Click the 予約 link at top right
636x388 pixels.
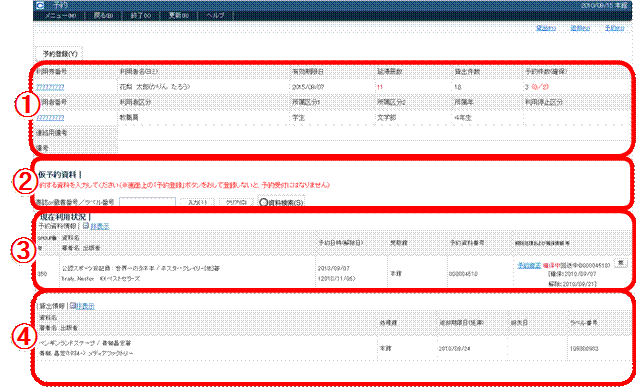pos(615,28)
